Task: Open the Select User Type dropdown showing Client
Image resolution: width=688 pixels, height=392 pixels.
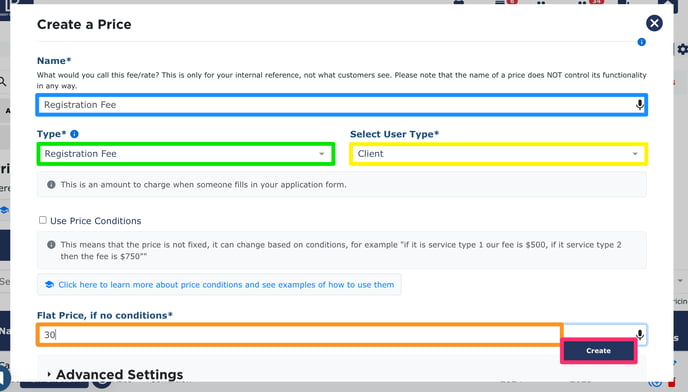Action: pos(498,154)
